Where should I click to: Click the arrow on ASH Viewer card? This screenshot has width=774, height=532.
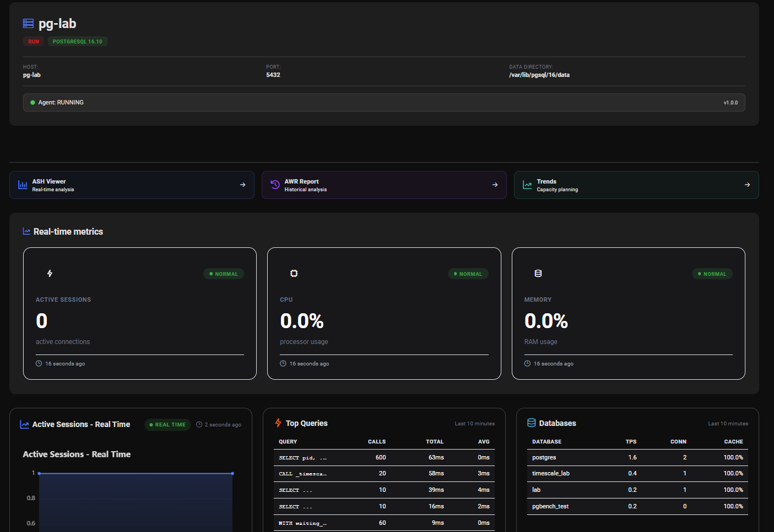click(x=242, y=185)
